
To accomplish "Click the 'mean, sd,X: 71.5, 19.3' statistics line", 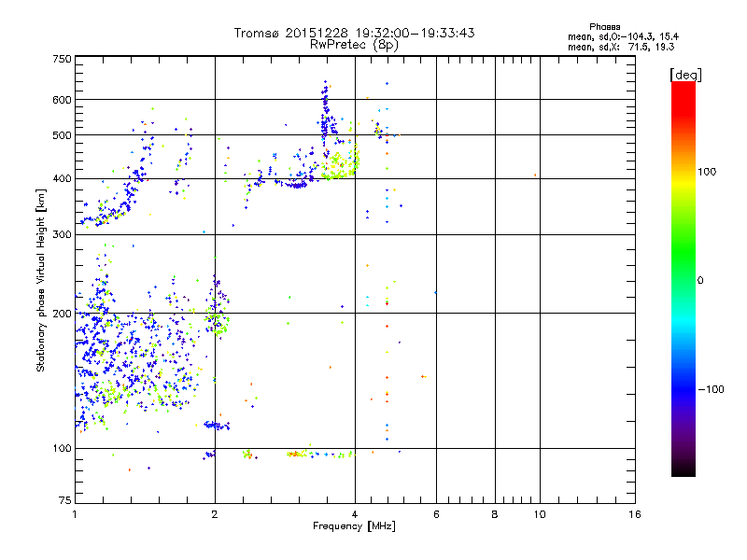I will [x=621, y=47].
